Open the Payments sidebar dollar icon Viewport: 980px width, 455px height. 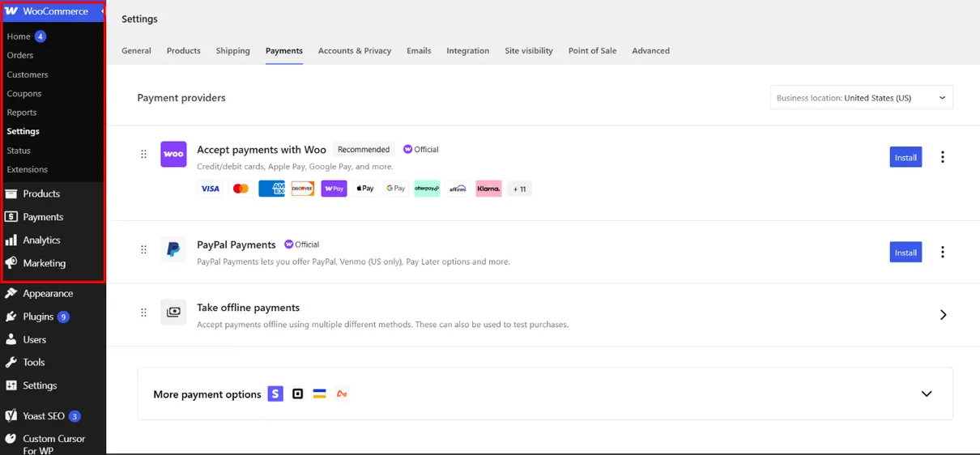11,217
